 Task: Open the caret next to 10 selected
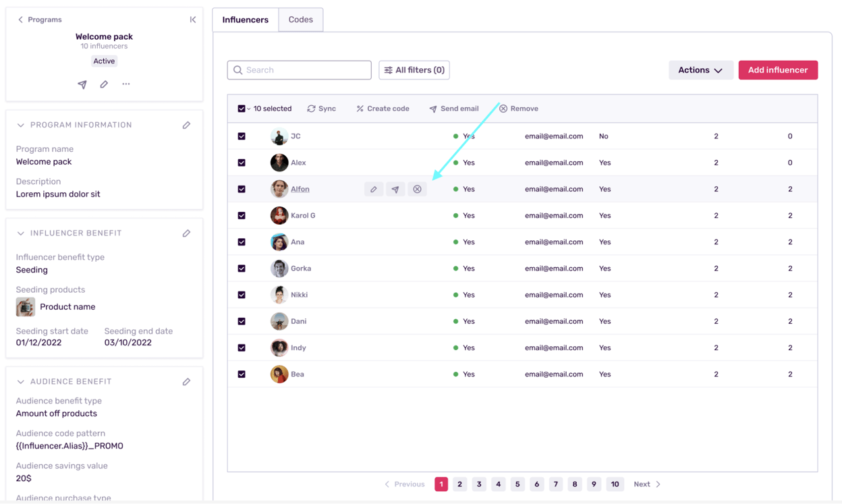[249, 108]
